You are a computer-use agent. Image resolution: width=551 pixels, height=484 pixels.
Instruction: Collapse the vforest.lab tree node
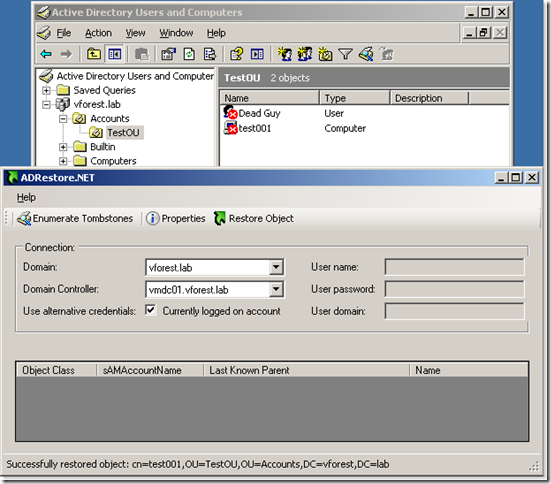click(46, 105)
